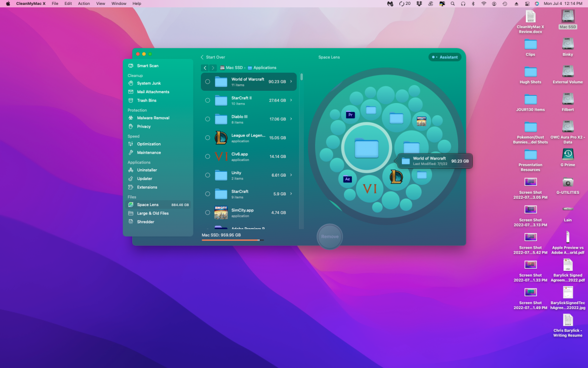Select Extensions in the sidebar
This screenshot has width=588, height=368.
pos(158,187)
